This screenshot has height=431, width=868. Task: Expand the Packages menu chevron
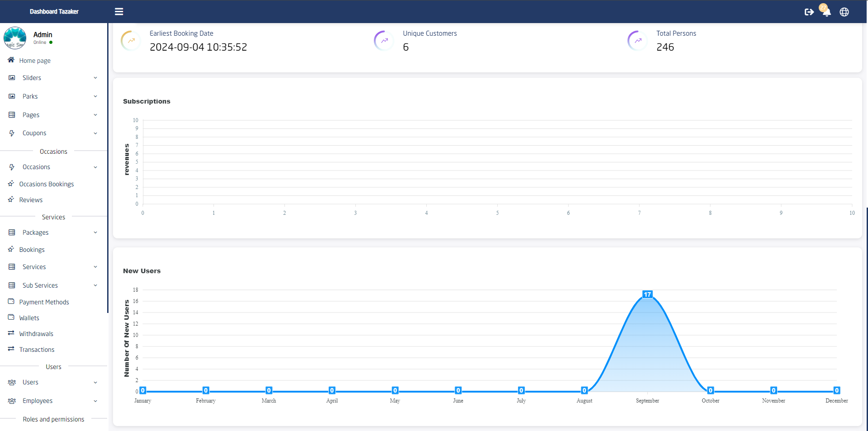coord(95,232)
